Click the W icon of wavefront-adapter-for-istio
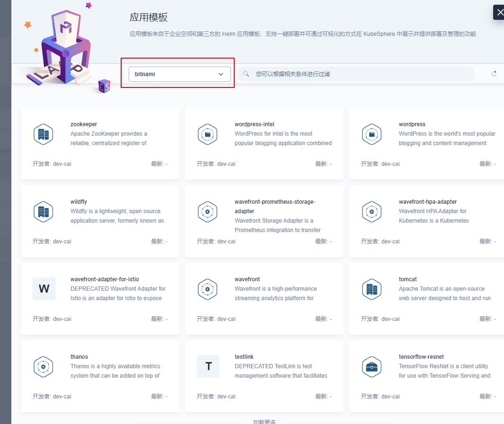Image resolution: width=504 pixels, height=424 pixels. pos(44,289)
